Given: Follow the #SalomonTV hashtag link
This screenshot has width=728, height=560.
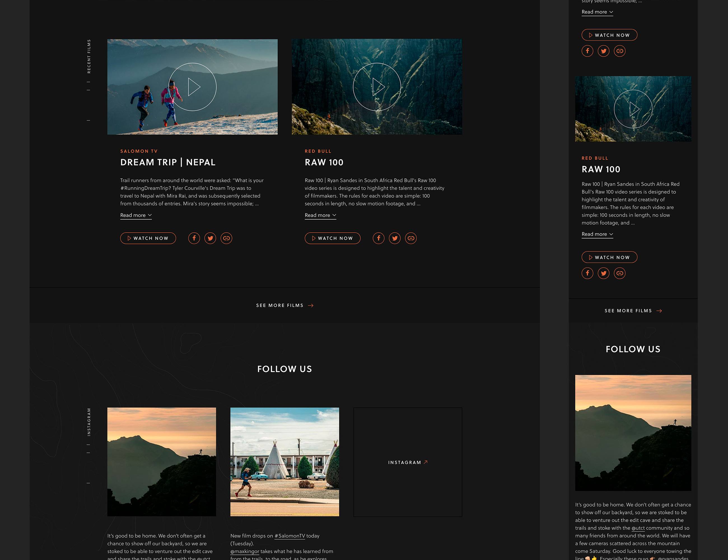Looking at the screenshot, I should point(290,536).
